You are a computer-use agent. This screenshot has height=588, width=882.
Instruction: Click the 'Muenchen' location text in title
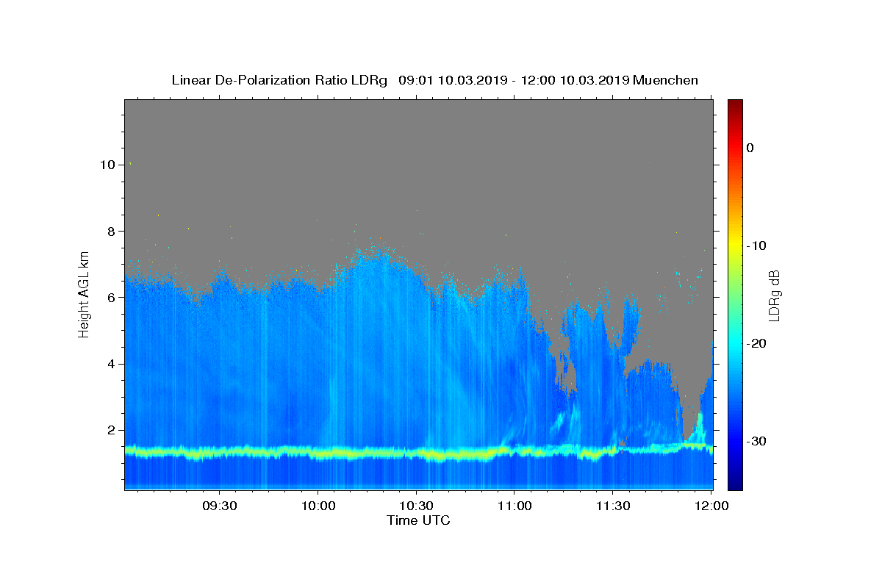tap(666, 80)
